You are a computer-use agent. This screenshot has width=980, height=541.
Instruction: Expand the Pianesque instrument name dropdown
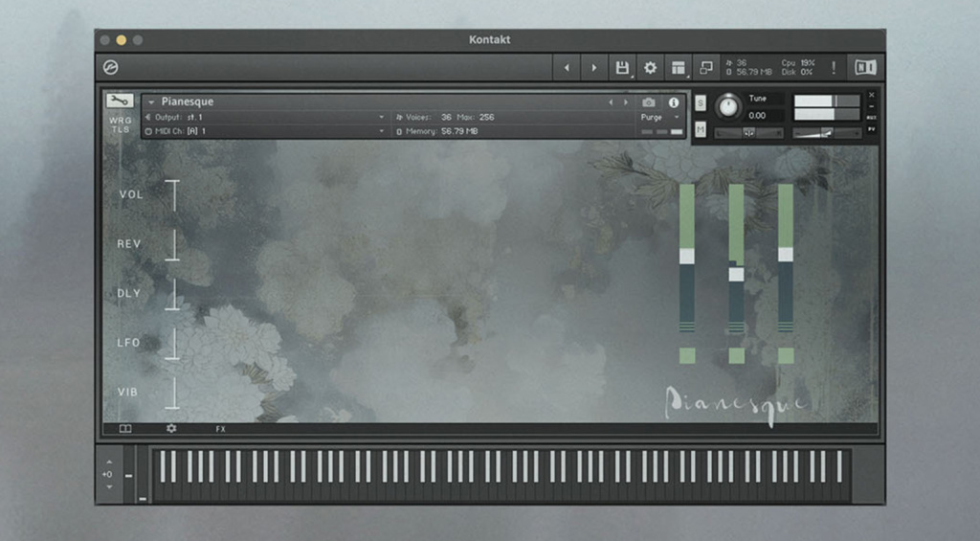151,101
